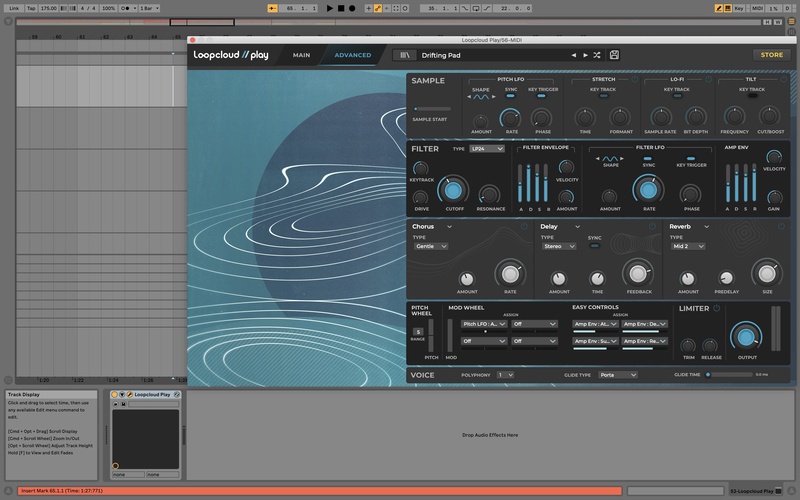
Task: Click the Tap tempo button
Action: 31,8
